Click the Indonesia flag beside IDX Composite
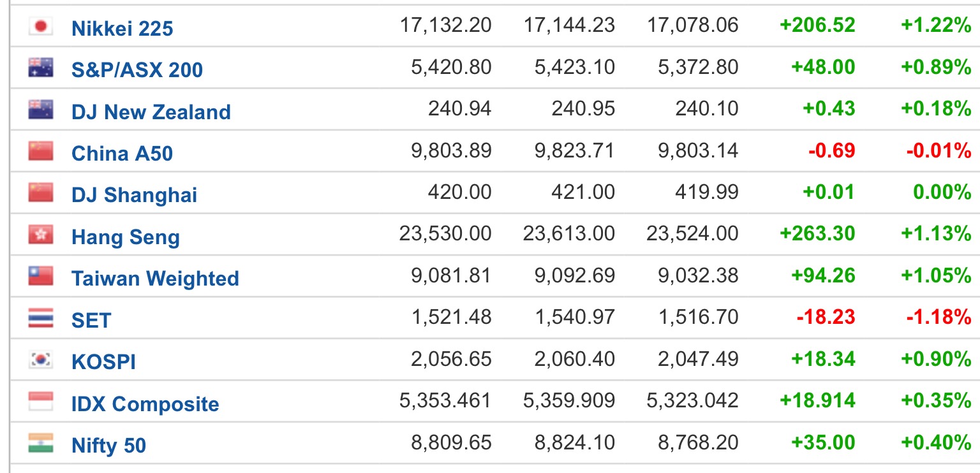The height and width of the screenshot is (473, 980). pos(41,402)
